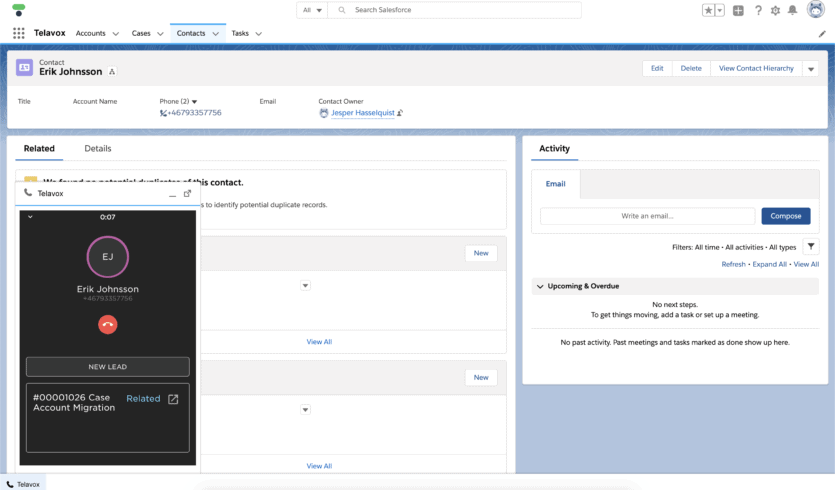This screenshot has width=835, height=490.
Task: Click the Write an email field
Action: pos(648,216)
